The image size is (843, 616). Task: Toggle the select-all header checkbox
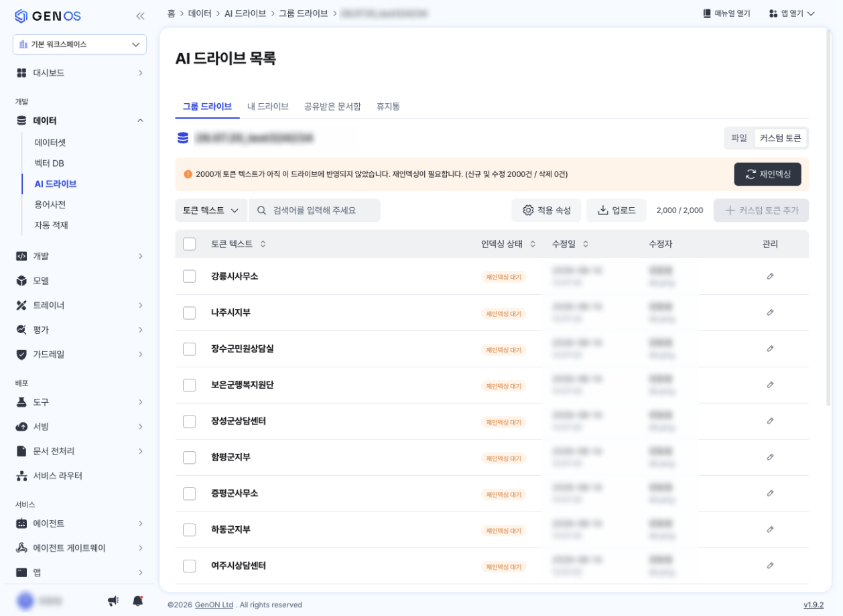click(x=189, y=244)
